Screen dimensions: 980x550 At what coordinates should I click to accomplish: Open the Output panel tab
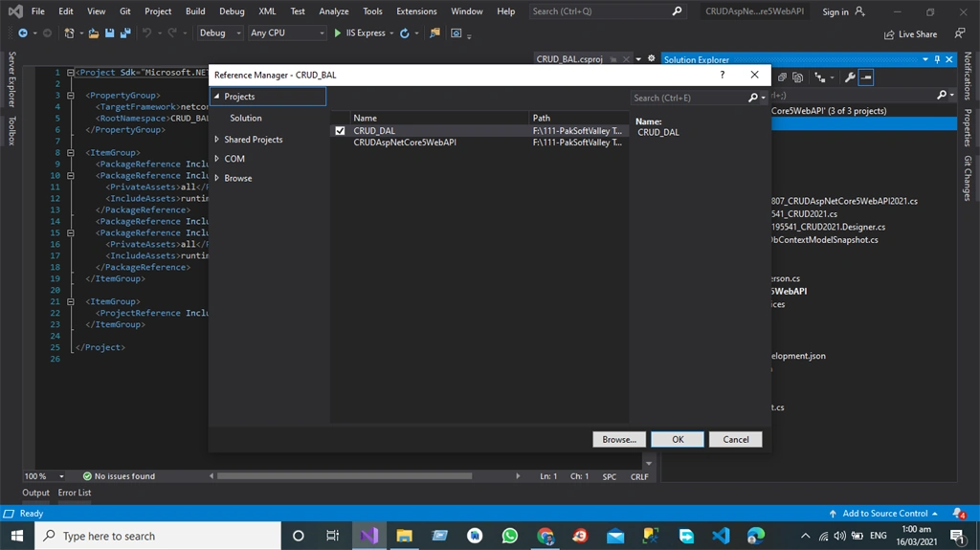[35, 493]
